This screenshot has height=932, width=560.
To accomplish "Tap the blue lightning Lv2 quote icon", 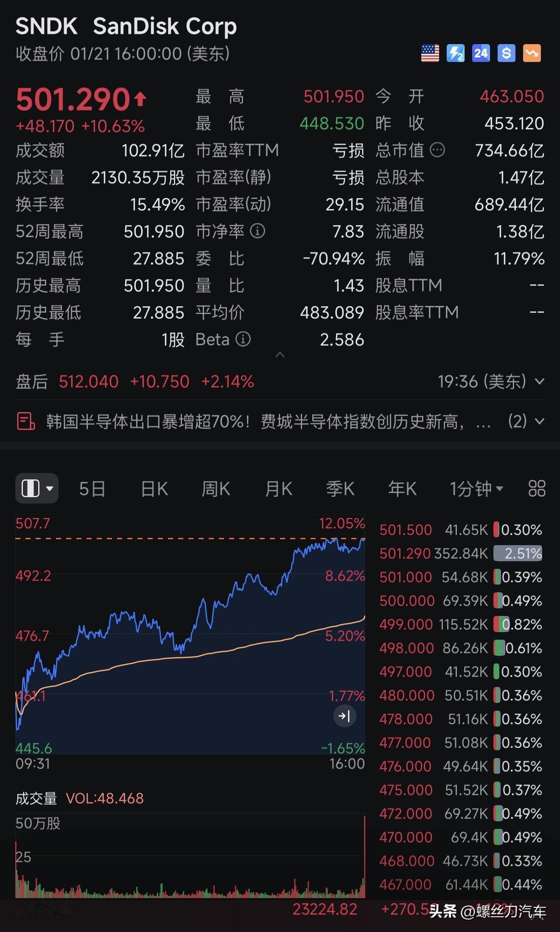I will click(x=455, y=53).
